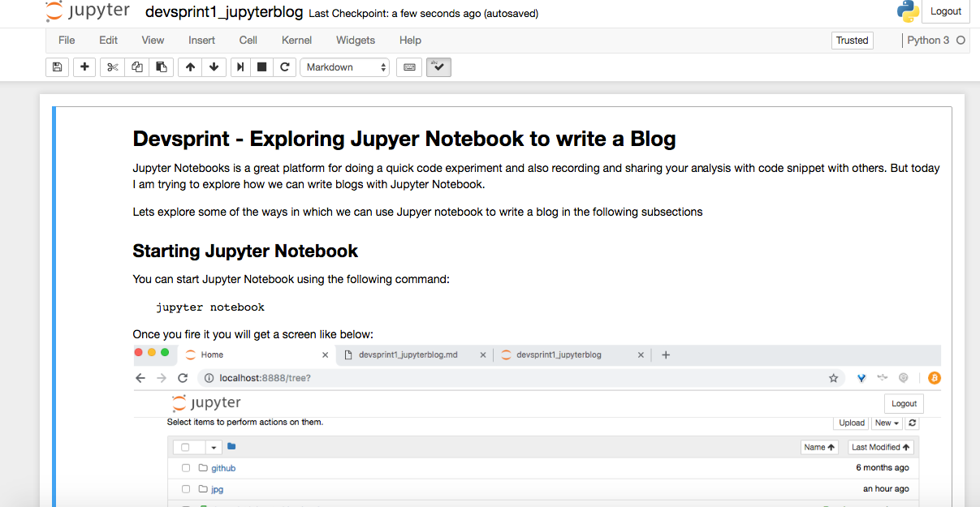Restart the kernel with the circular arrow
The height and width of the screenshot is (507, 980).
pos(284,67)
